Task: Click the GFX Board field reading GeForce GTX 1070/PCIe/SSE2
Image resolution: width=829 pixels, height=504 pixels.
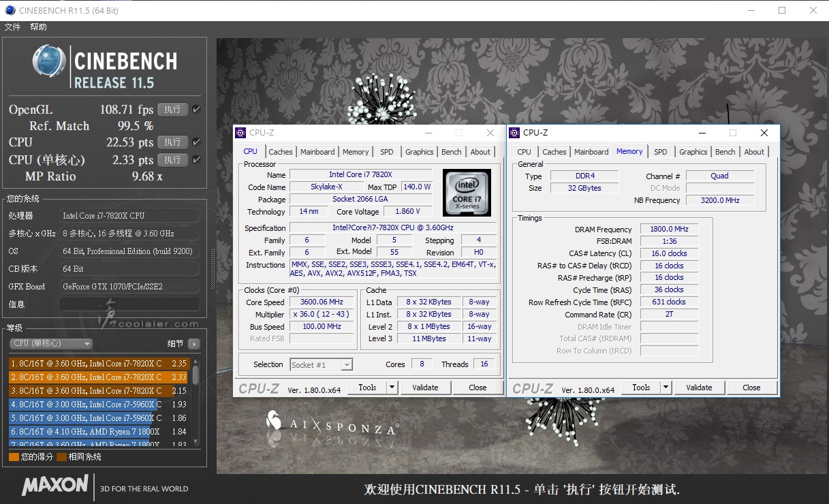Action: click(x=129, y=287)
